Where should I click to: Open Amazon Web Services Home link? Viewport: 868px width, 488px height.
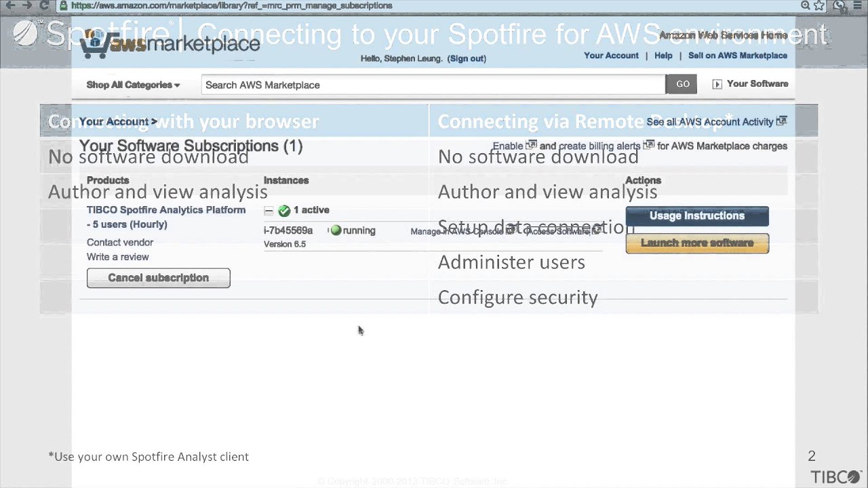click(x=724, y=35)
